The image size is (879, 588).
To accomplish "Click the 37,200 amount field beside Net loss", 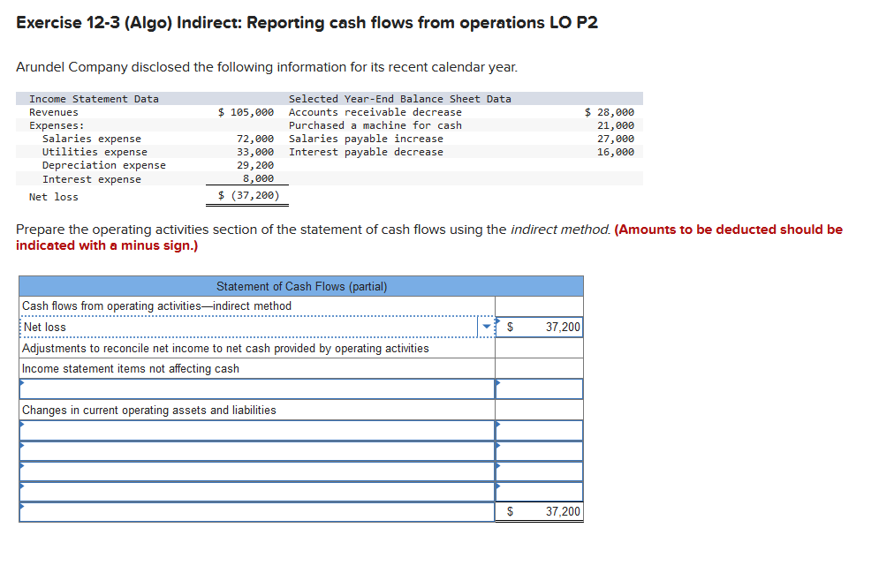I will [x=539, y=327].
